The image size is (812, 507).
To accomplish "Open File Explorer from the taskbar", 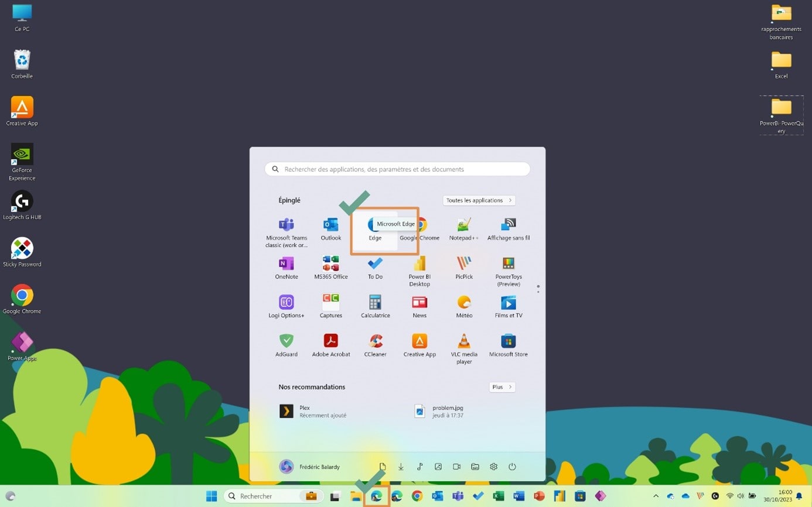I will [356, 496].
